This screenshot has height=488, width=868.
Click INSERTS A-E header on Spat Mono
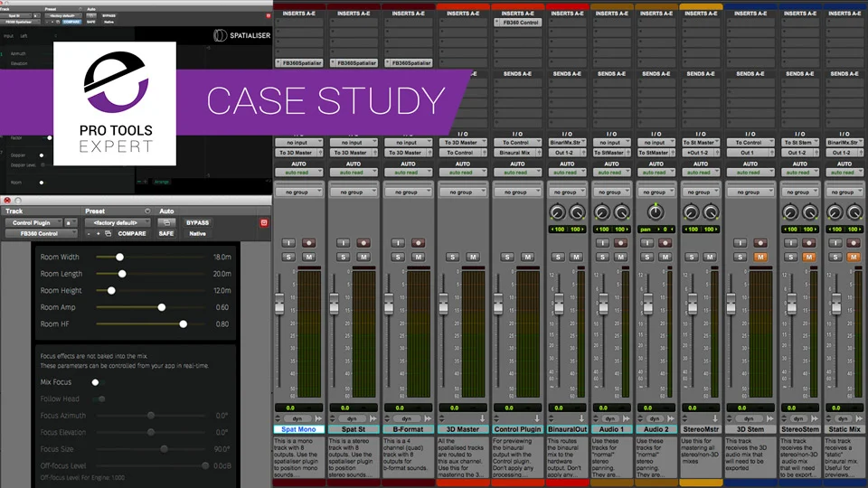[x=299, y=14]
